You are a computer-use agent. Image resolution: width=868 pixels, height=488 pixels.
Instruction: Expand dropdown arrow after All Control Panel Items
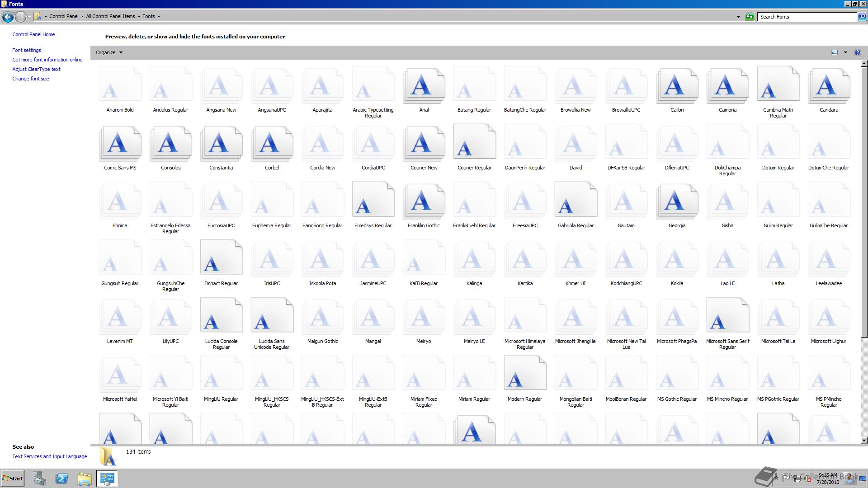pos(139,16)
